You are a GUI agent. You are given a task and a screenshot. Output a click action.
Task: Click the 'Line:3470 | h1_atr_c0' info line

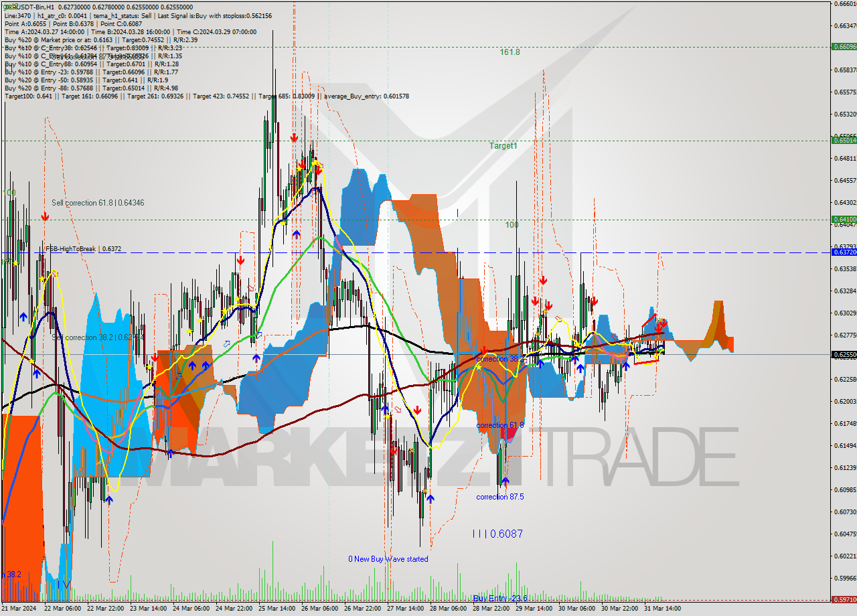138,15
